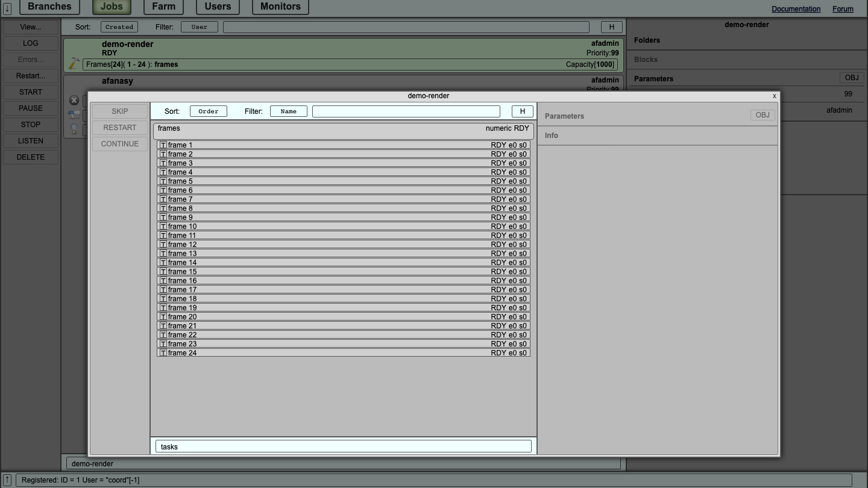Click the LISTEN button in sidebar
The height and width of the screenshot is (488, 868).
coord(31,141)
